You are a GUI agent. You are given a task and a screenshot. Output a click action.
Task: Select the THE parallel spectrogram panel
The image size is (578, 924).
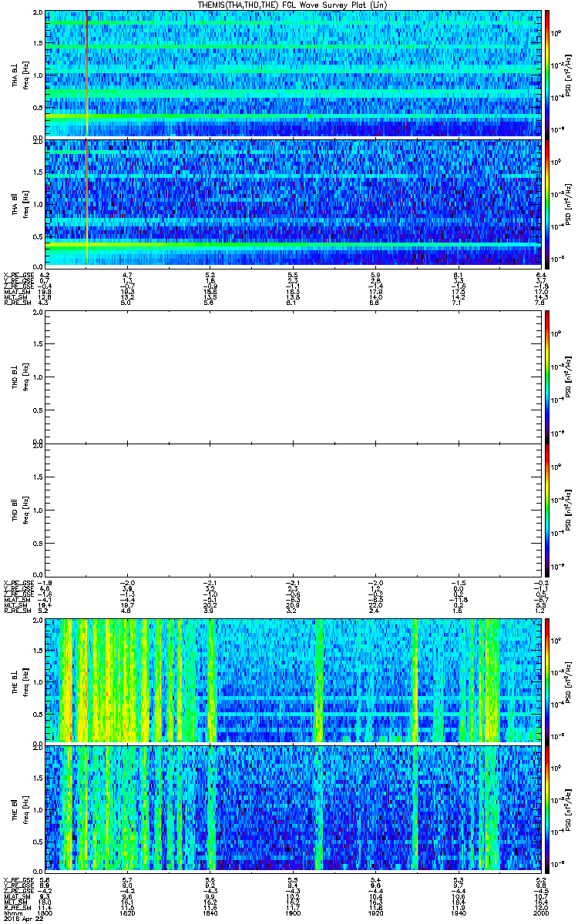(292, 808)
